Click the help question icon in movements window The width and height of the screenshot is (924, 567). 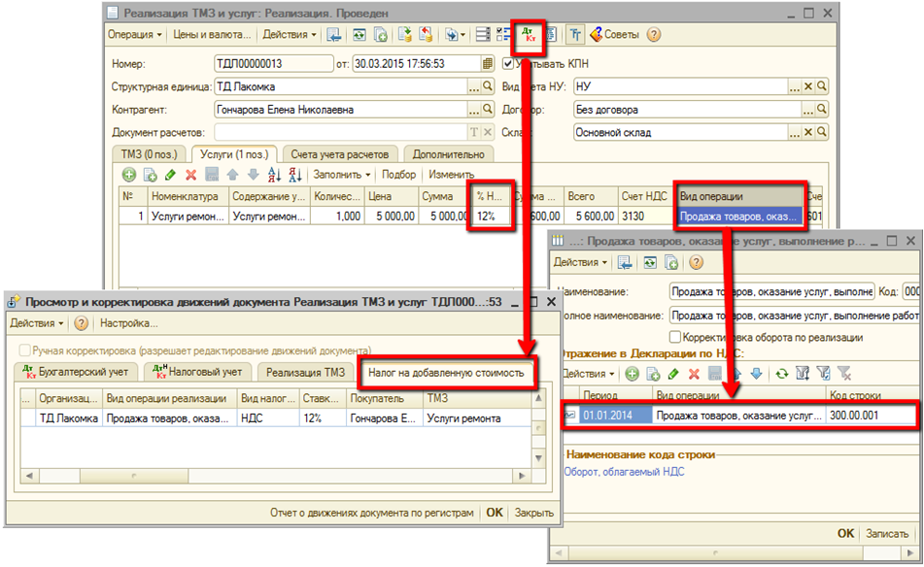[x=82, y=323]
